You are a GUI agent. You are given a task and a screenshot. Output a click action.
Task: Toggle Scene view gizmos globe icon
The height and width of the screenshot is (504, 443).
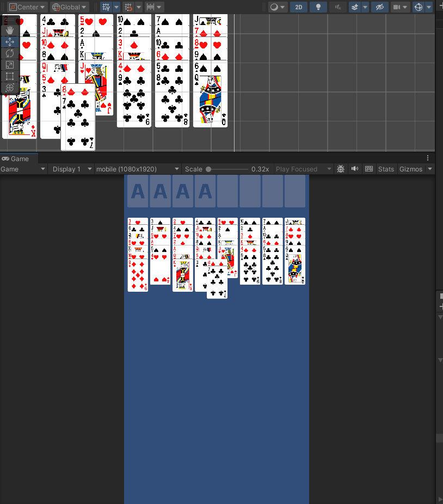click(x=419, y=7)
